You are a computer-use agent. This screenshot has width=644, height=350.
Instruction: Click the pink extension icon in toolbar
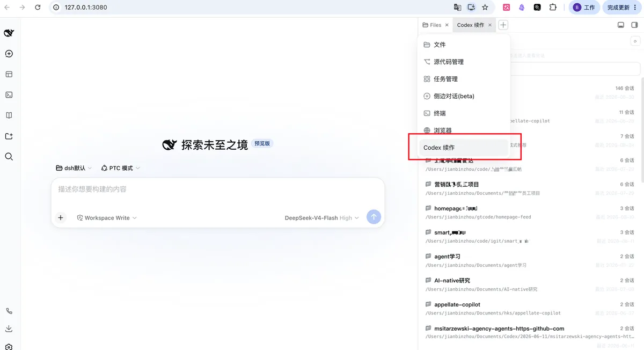click(506, 8)
